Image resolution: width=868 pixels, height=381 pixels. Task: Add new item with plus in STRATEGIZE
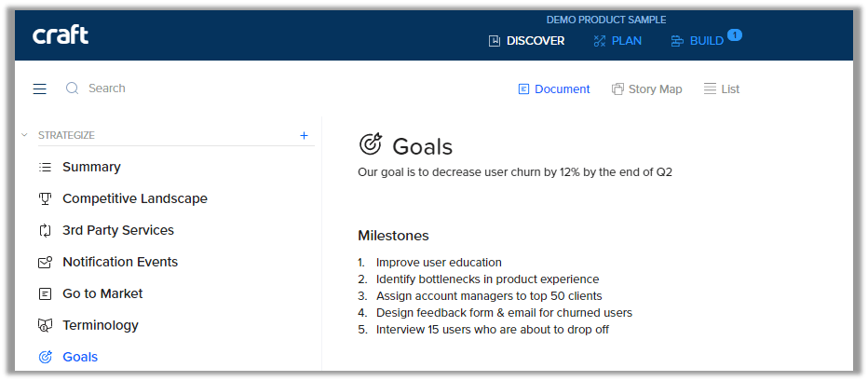pyautogui.click(x=304, y=136)
